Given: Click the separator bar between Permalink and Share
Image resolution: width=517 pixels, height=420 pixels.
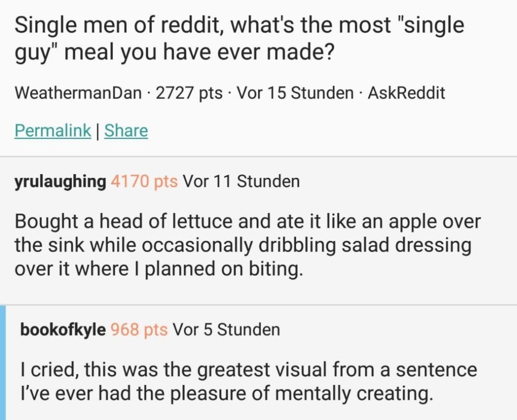Looking at the screenshot, I should [x=98, y=130].
